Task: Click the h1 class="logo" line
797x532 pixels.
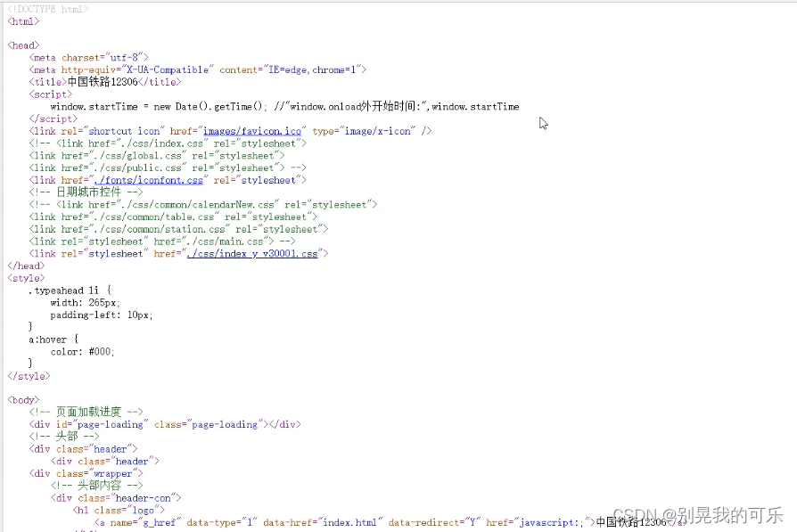Action: [x=119, y=510]
